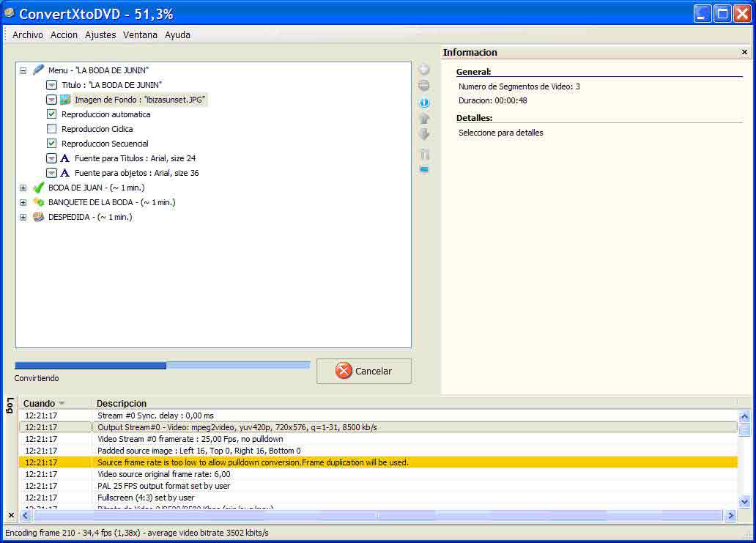The image size is (756, 543).
Task: Click the log scroll left arrow
Action: tap(26, 515)
